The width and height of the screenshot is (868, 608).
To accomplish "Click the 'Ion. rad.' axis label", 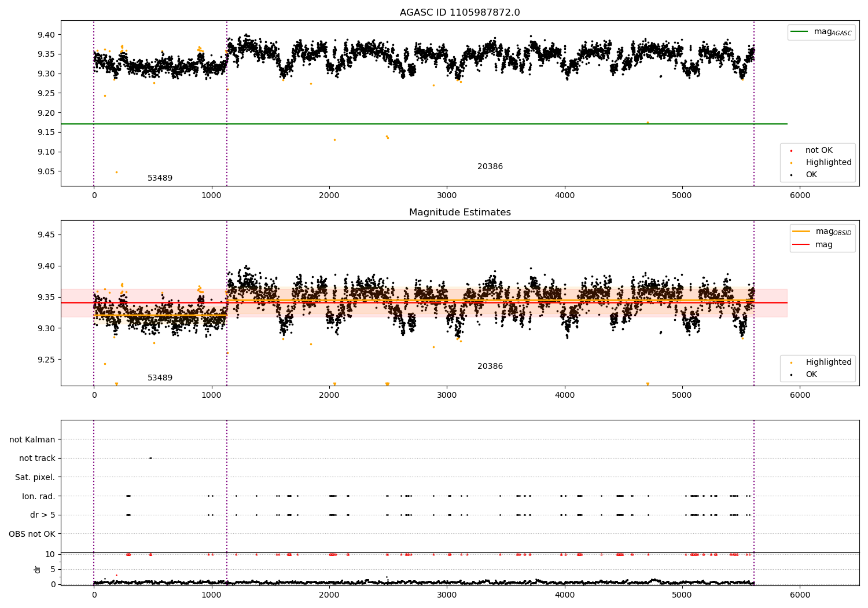I will click(39, 496).
